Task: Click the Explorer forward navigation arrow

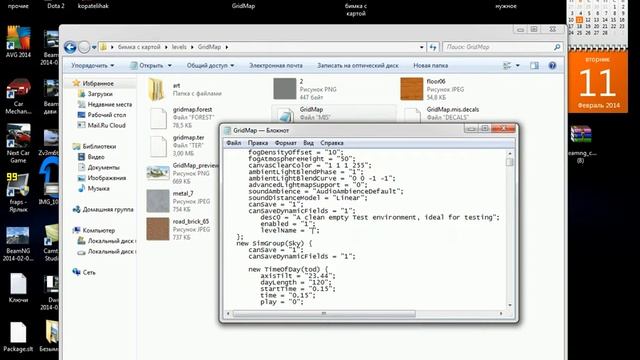Action: pyautogui.click(x=84, y=47)
